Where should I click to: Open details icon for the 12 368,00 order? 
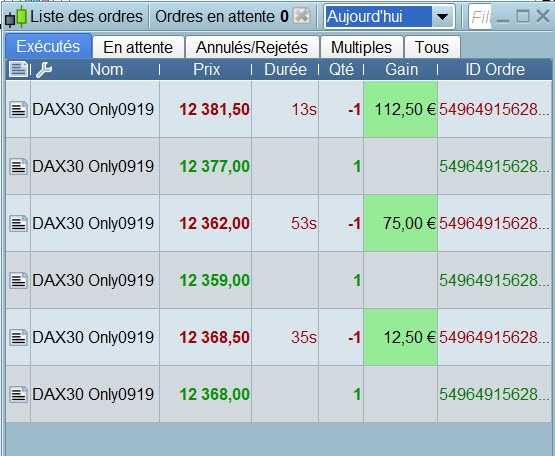tap(18, 394)
